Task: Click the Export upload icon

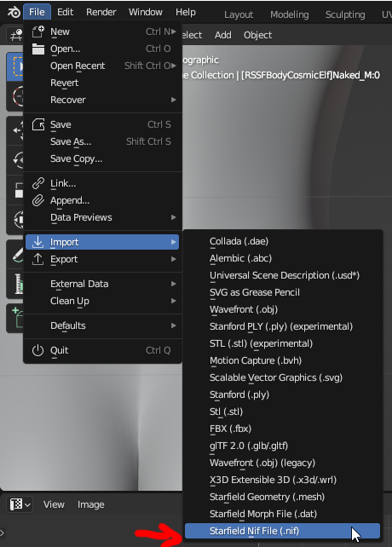Action: tap(38, 259)
